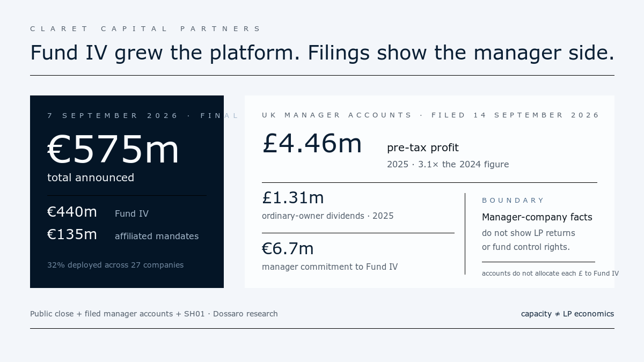
Task: Click 'UK MANAGER ACCOUNTS · FILED 14 SEPTEMBER 2026'
Action: 430,115
